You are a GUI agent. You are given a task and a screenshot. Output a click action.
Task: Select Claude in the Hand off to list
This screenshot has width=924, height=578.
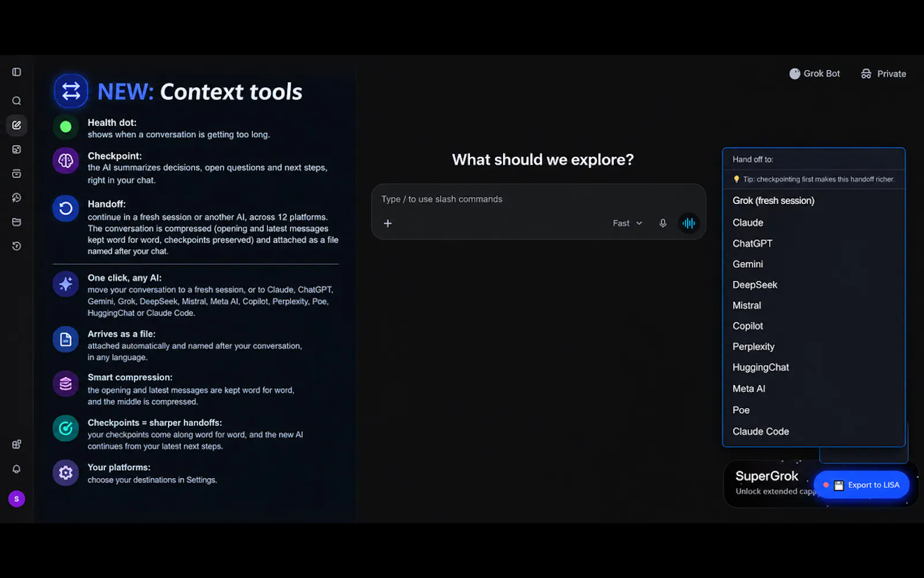pos(814,223)
